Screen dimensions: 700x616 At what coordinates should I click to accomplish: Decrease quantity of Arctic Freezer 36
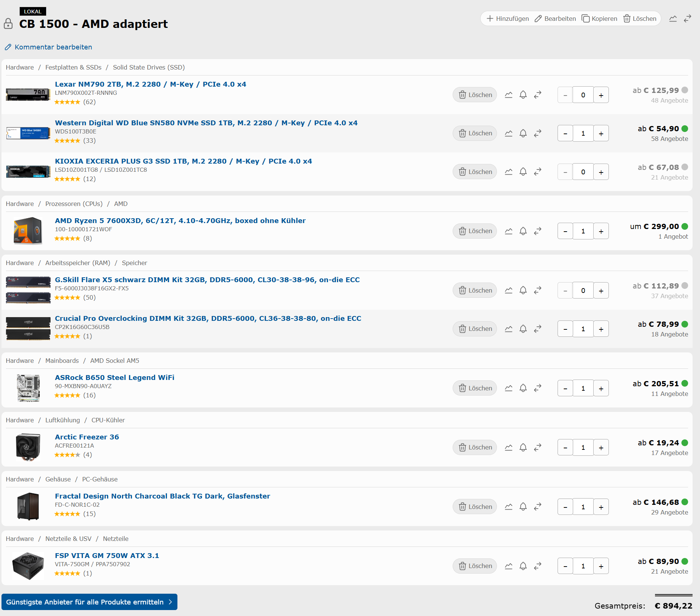[565, 448]
